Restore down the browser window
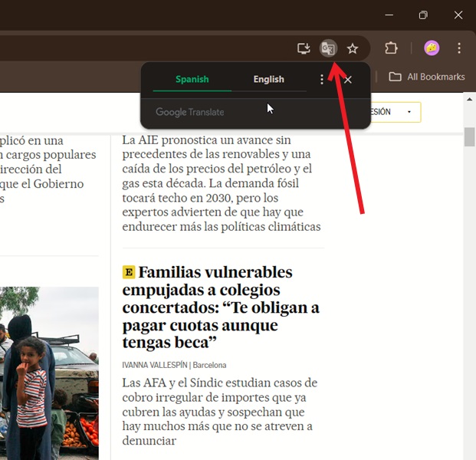 (x=423, y=15)
